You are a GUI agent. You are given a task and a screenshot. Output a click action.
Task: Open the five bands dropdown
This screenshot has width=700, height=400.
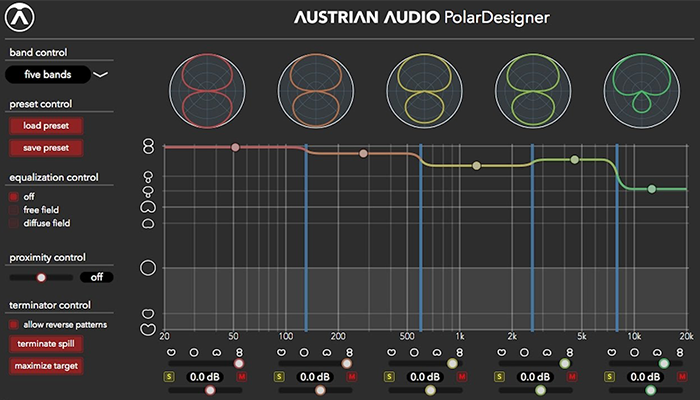47,74
